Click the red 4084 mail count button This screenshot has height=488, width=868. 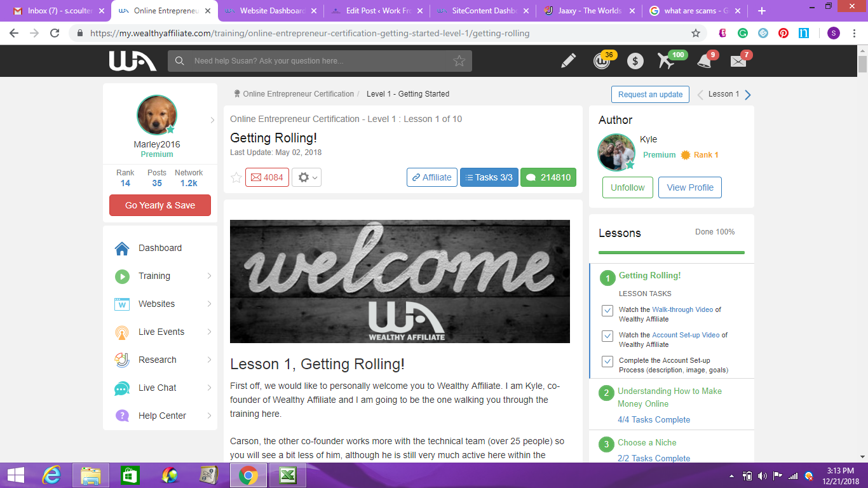click(268, 177)
